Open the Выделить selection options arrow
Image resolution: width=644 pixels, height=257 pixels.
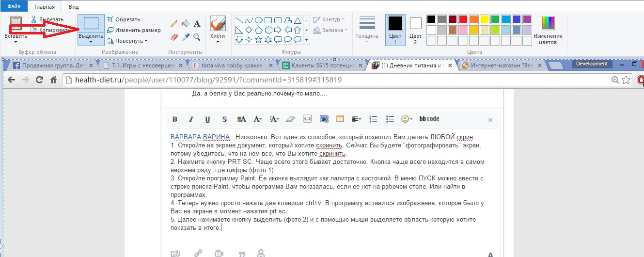click(91, 42)
